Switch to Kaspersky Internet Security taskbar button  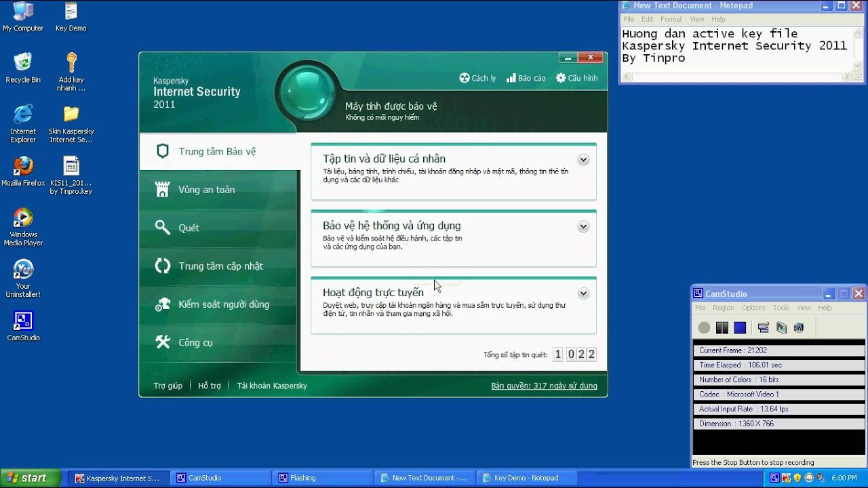[117, 478]
